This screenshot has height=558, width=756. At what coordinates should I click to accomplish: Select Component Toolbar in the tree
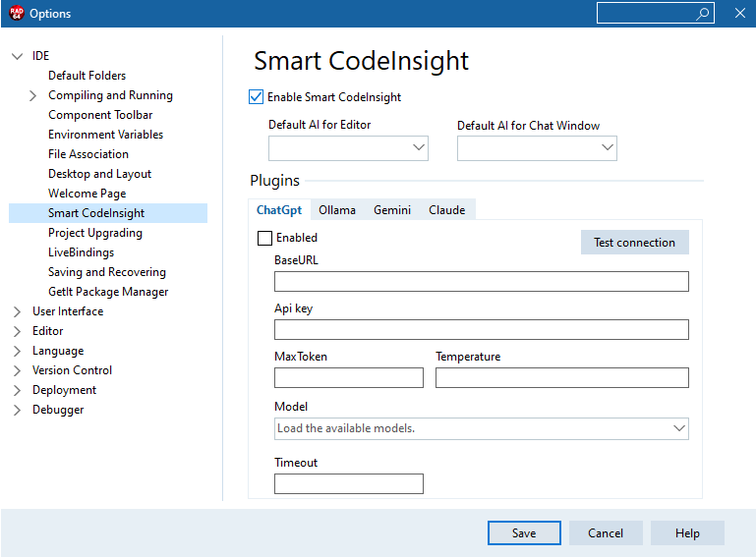pos(100,115)
